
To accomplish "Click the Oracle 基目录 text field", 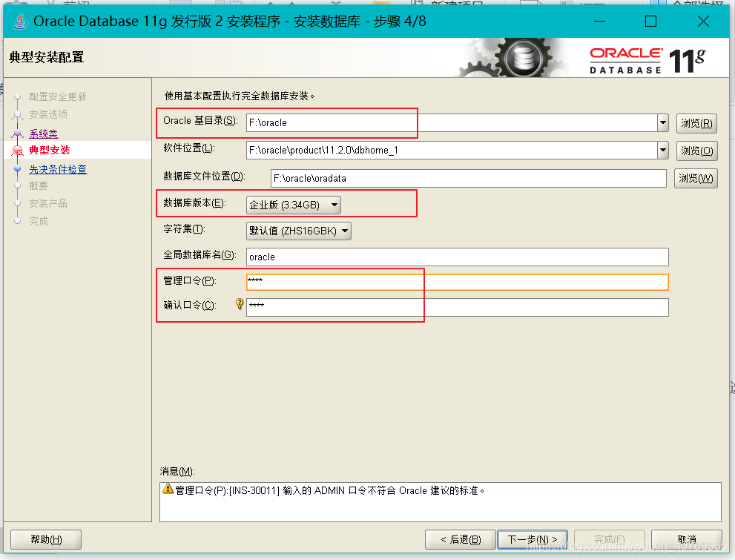I will (x=452, y=123).
